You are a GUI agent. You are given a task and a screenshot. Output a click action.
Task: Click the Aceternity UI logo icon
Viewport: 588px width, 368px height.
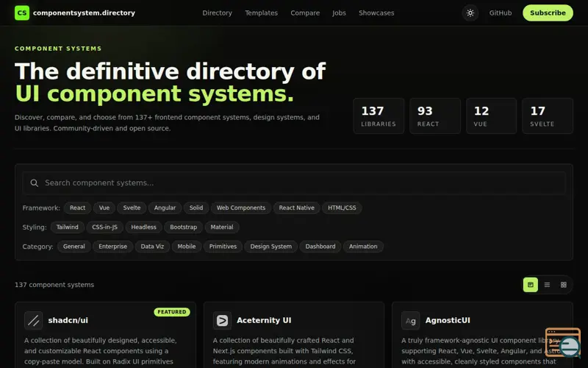(x=222, y=320)
